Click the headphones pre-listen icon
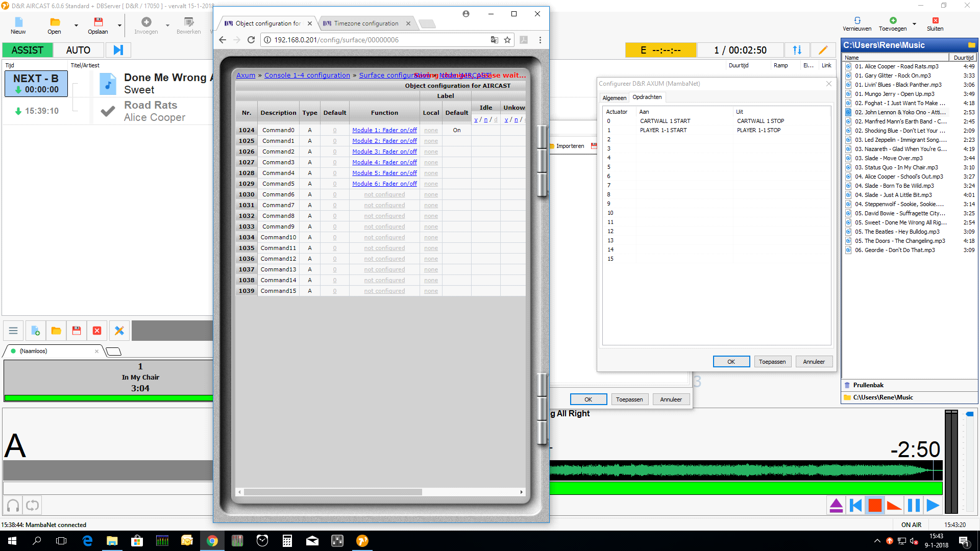The width and height of the screenshot is (980, 551). click(x=13, y=506)
